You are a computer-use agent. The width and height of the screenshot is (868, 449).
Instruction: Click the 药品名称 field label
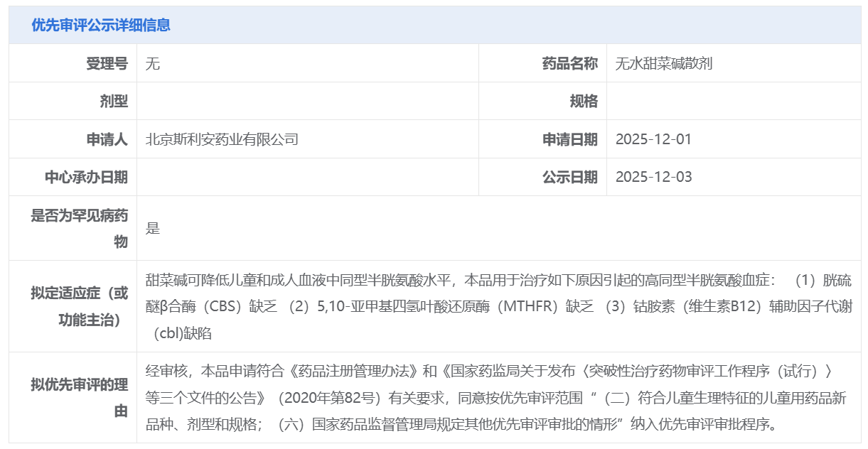[569, 63]
